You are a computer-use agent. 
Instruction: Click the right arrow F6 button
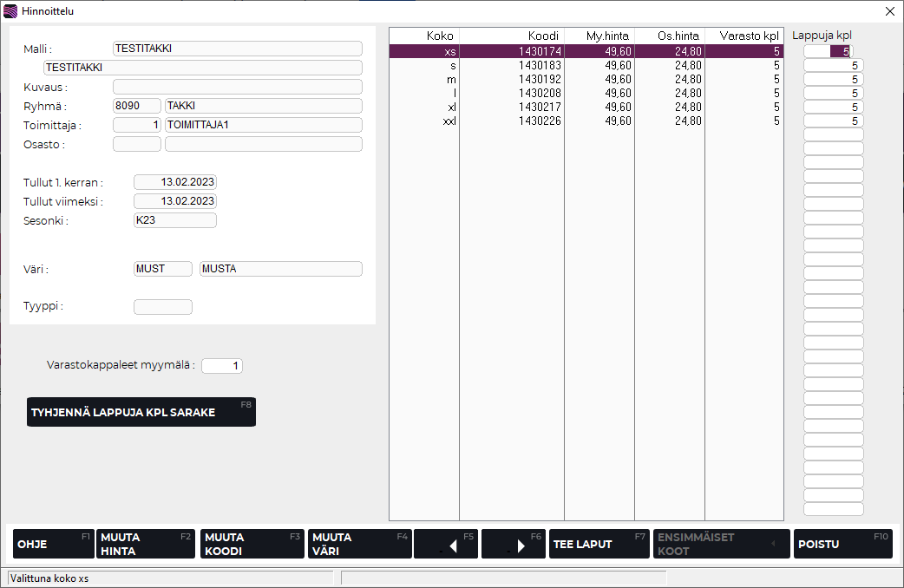514,544
